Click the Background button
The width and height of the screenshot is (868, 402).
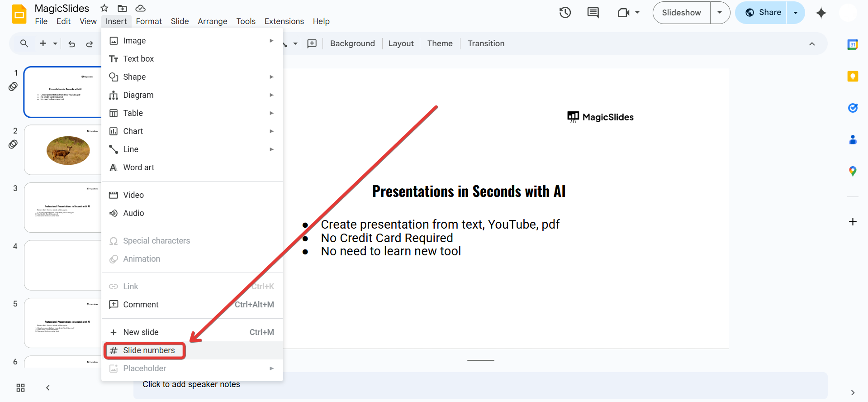coord(352,43)
